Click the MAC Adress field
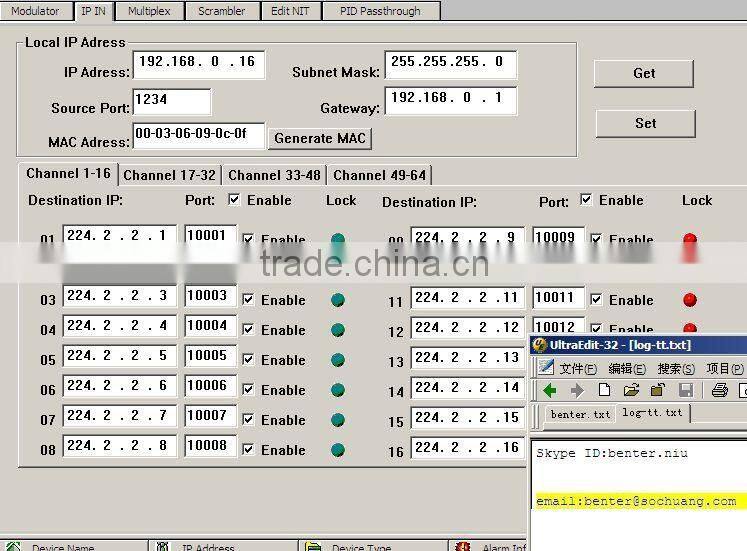 (x=199, y=136)
